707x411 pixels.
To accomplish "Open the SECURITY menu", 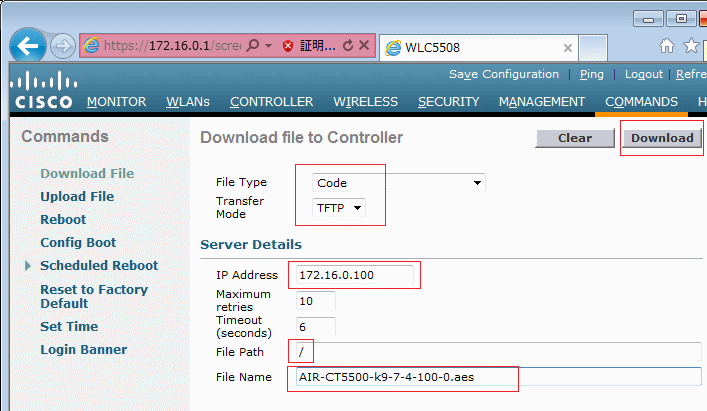I will [448, 102].
